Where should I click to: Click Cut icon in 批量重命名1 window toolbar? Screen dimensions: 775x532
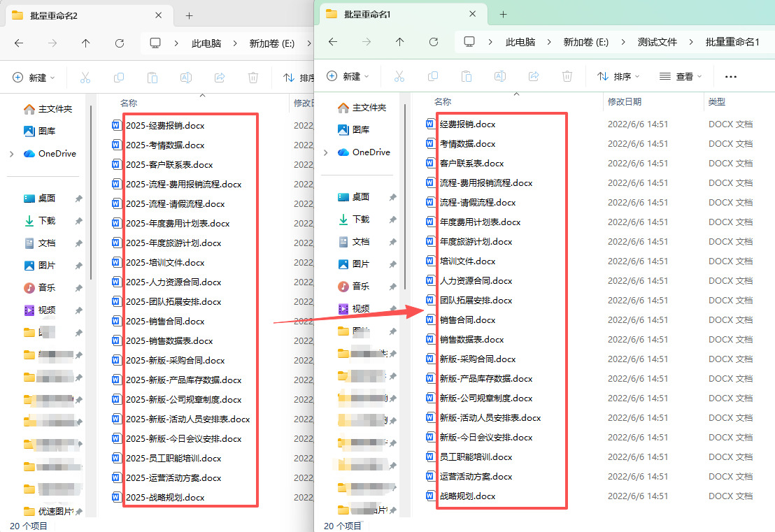click(399, 76)
